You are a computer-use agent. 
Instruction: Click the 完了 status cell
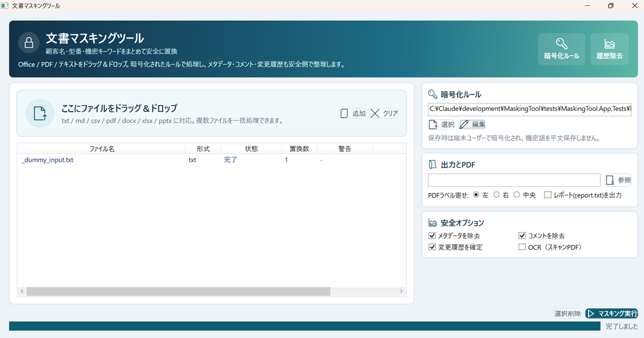[231, 160]
